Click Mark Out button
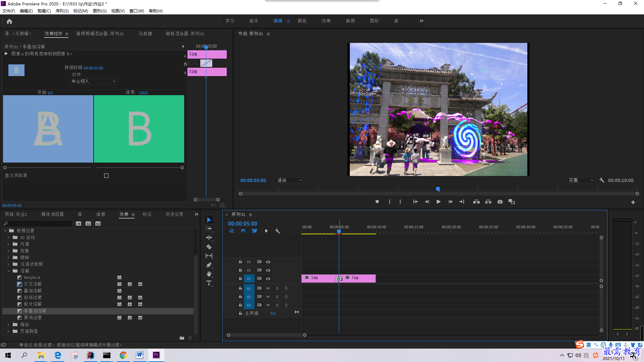 (400, 202)
